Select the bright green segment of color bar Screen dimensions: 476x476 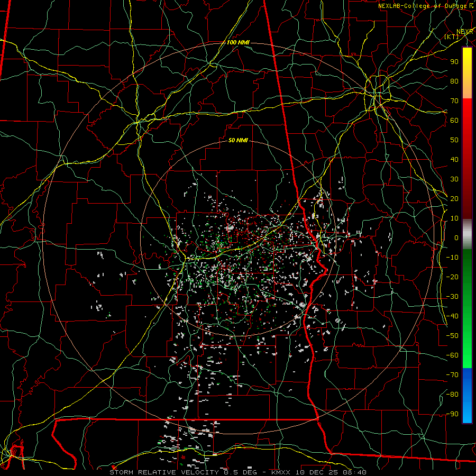[x=467, y=309]
